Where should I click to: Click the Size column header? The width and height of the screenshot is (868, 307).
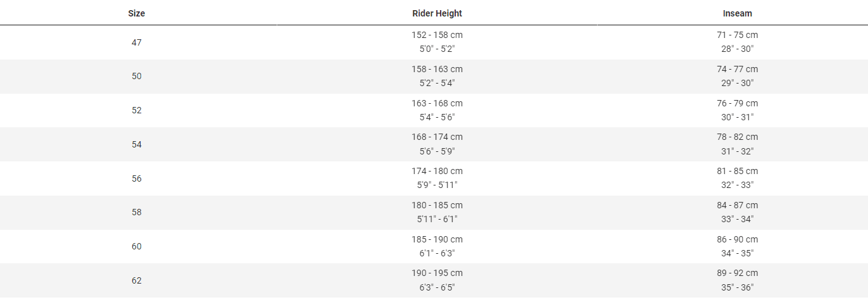pos(137,13)
